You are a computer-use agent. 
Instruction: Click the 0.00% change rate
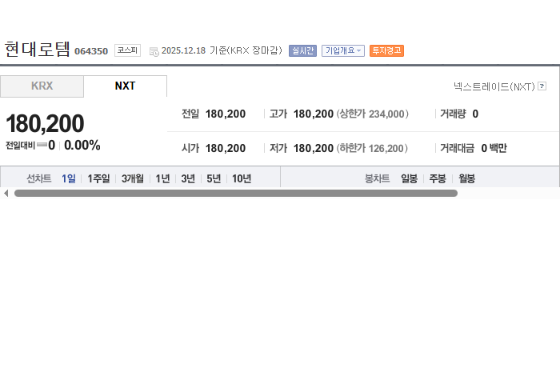point(82,146)
